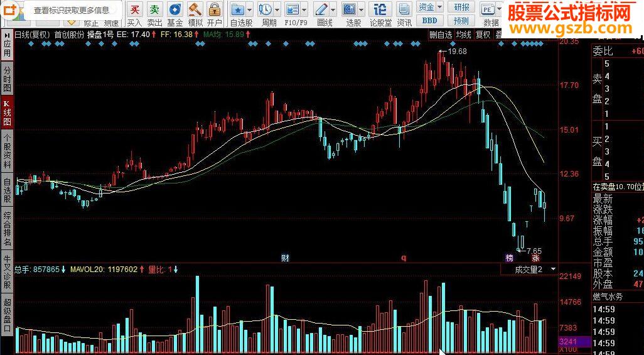Open the 模拟 gavel simulation icon
This screenshot has height=355, width=644.
click(195, 9)
